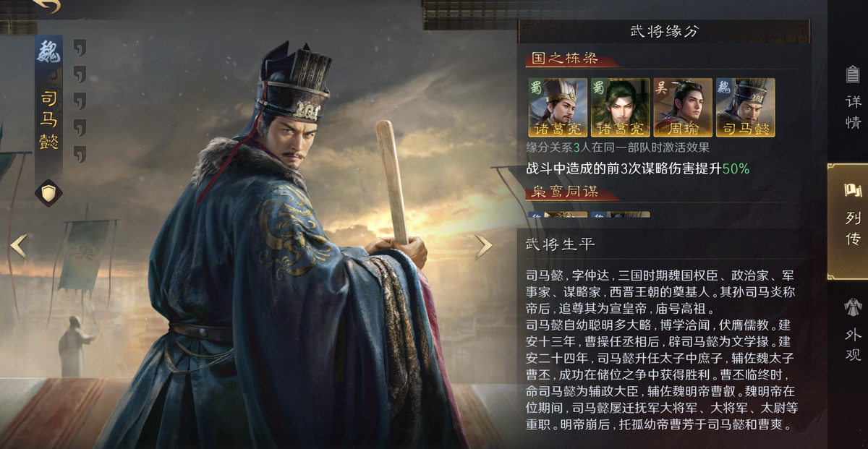Select the green-robed 诸葛亮 portrait

pyautogui.click(x=620, y=108)
